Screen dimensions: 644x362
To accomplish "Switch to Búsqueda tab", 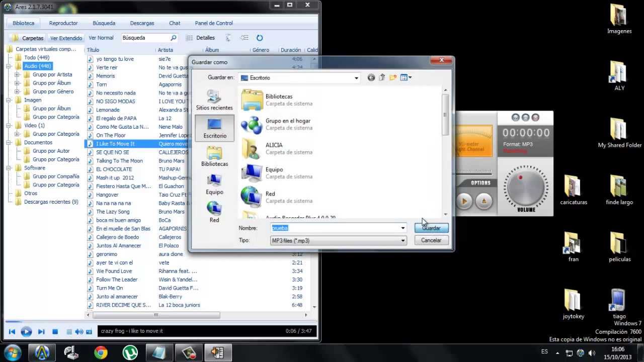I will (104, 23).
